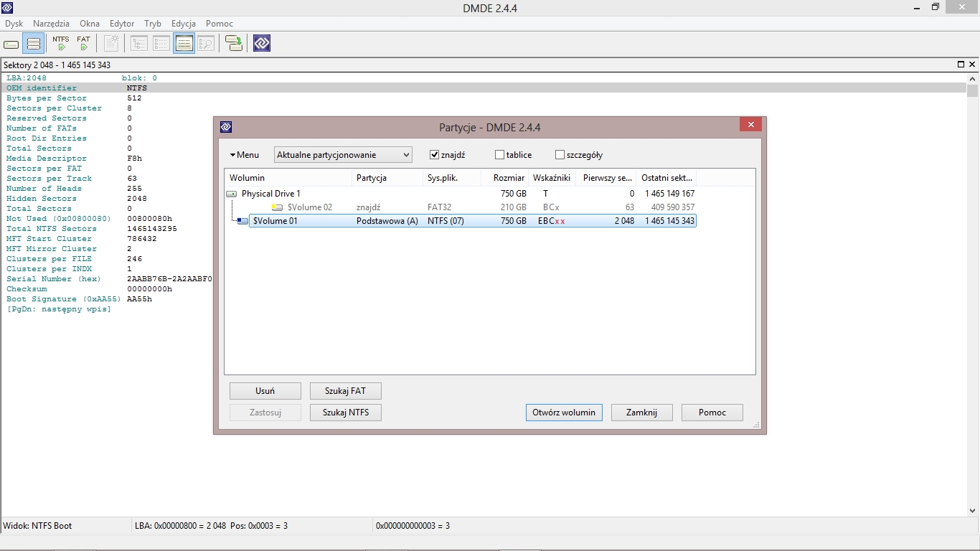Screen dimensions: 980x551
Task: Click the partitions toolbar icon
Action: point(33,44)
